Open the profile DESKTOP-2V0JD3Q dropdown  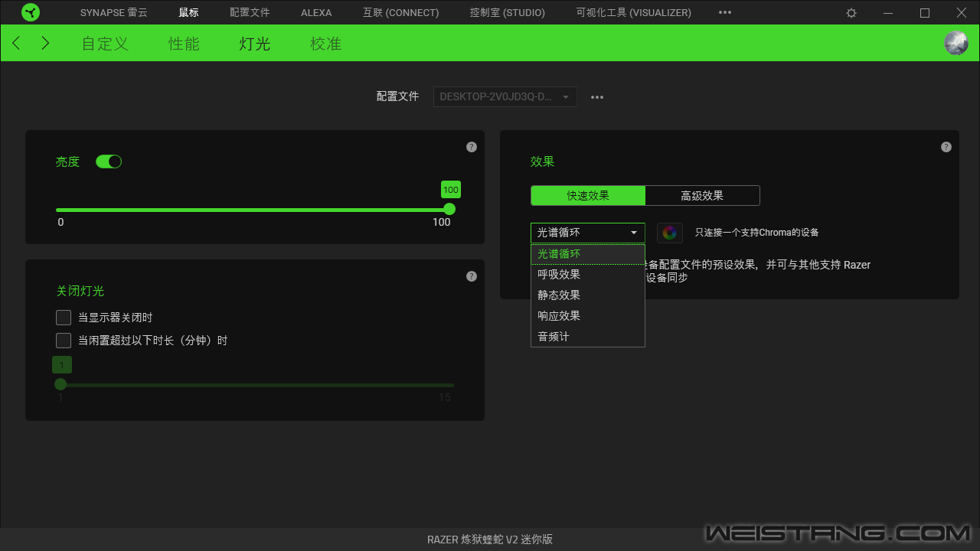point(505,97)
